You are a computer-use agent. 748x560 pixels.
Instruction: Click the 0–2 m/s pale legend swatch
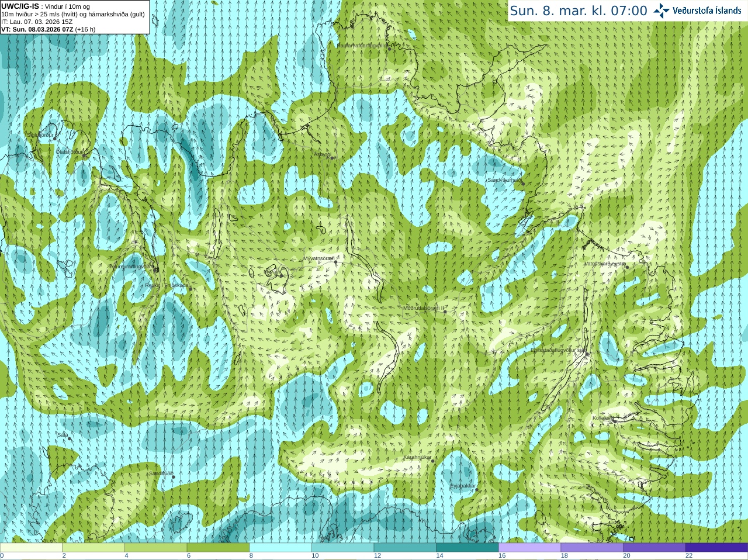[x=31, y=548]
